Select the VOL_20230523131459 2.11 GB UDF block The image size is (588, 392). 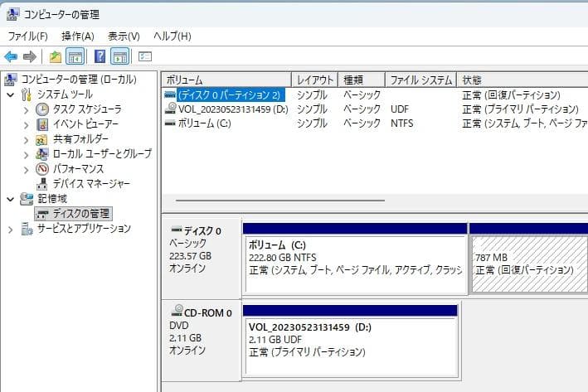click(x=350, y=341)
